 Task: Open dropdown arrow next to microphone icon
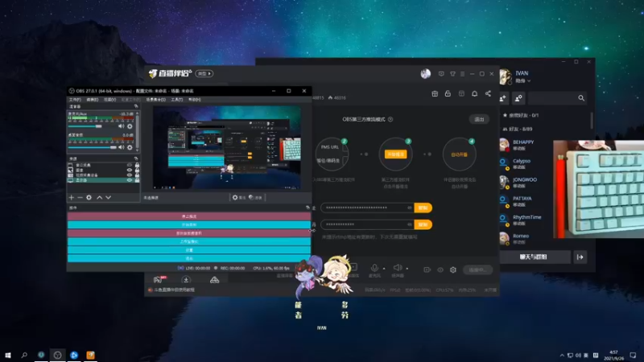[x=384, y=269]
